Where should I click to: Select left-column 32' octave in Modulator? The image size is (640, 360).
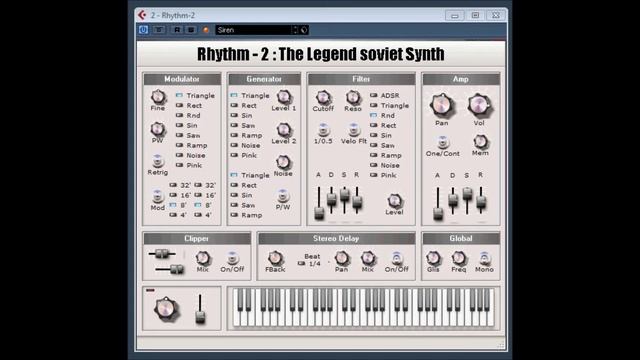(x=180, y=185)
